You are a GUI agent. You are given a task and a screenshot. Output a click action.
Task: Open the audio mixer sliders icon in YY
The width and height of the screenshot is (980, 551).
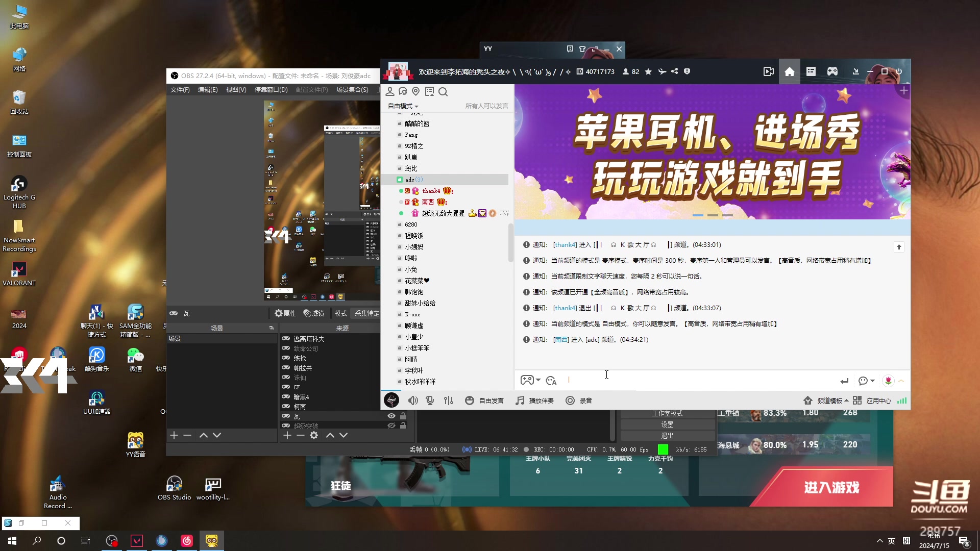(x=449, y=400)
